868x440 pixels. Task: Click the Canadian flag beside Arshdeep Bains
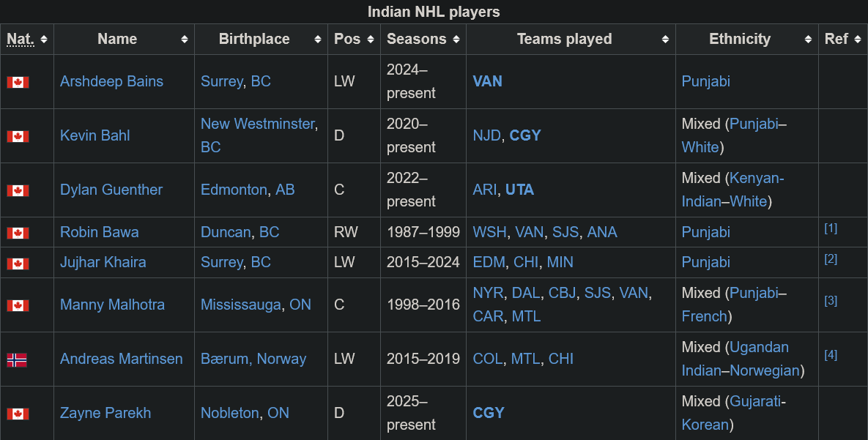(18, 82)
